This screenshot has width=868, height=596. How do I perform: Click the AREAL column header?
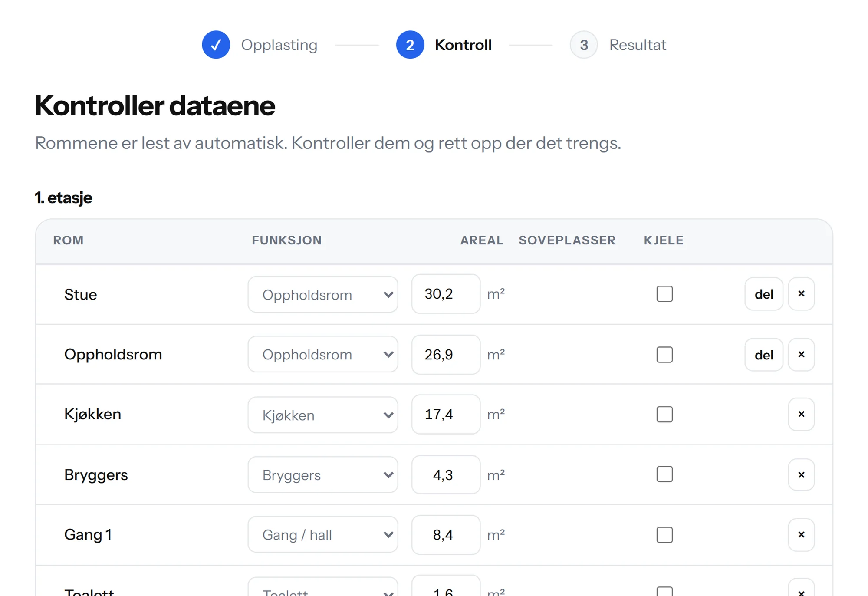tap(482, 240)
